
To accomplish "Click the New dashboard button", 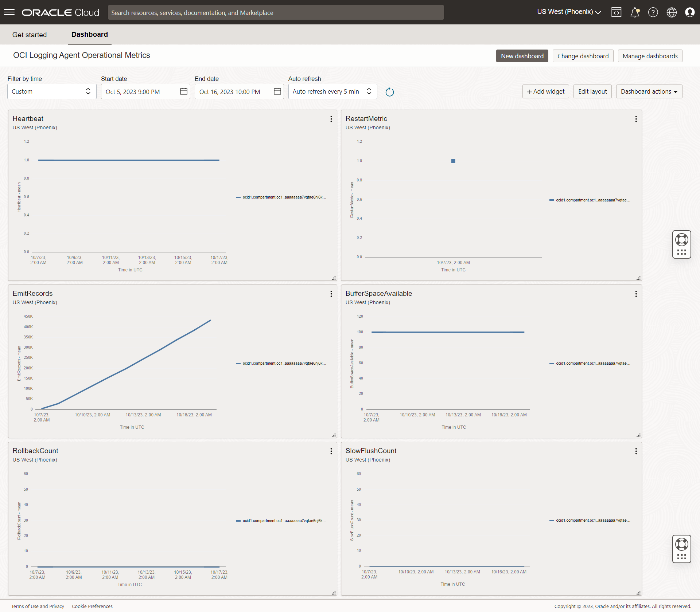I will pyautogui.click(x=522, y=56).
